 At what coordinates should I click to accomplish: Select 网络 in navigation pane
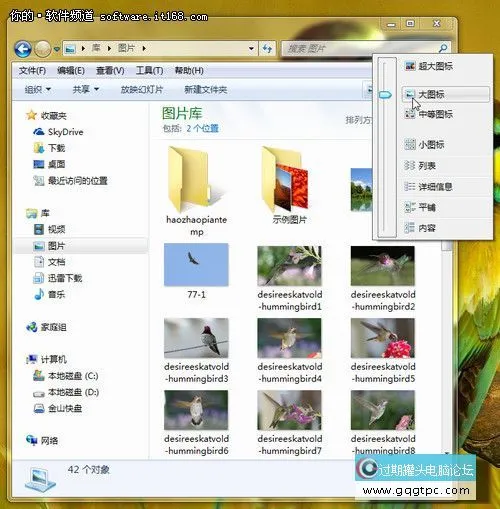(x=42, y=440)
